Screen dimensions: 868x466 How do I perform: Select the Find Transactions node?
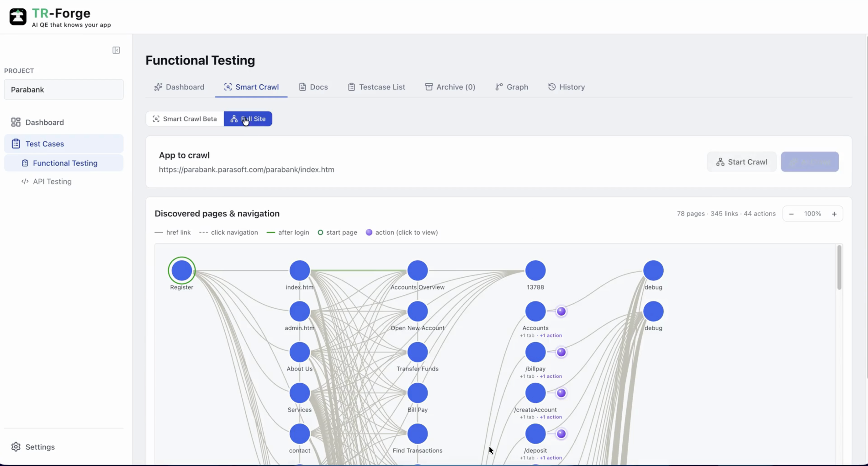[x=418, y=434]
